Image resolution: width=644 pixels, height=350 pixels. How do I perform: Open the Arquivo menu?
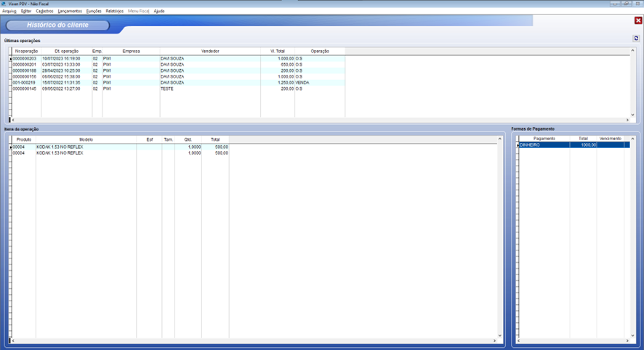[9, 12]
